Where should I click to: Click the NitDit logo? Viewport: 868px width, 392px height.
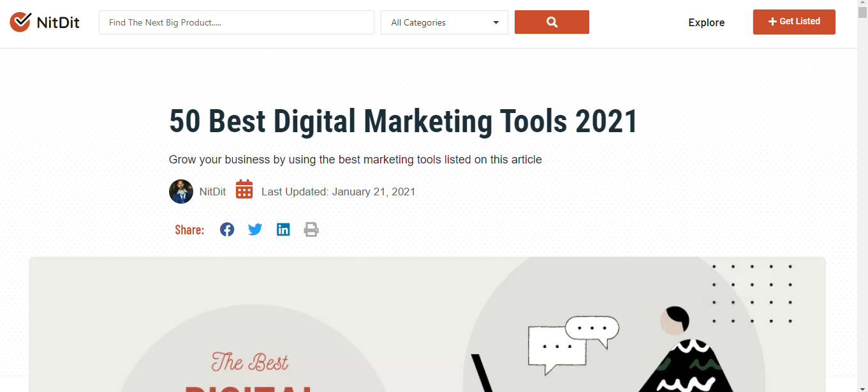pos(45,22)
